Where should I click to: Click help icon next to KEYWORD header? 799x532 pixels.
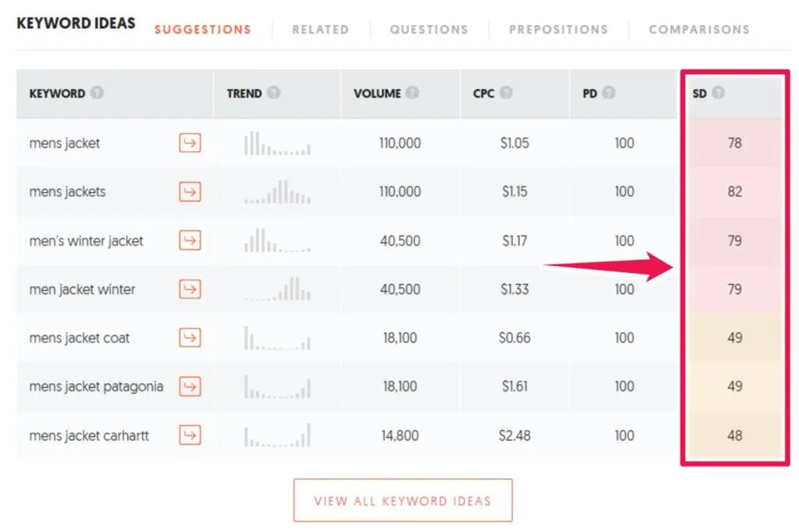(x=97, y=93)
